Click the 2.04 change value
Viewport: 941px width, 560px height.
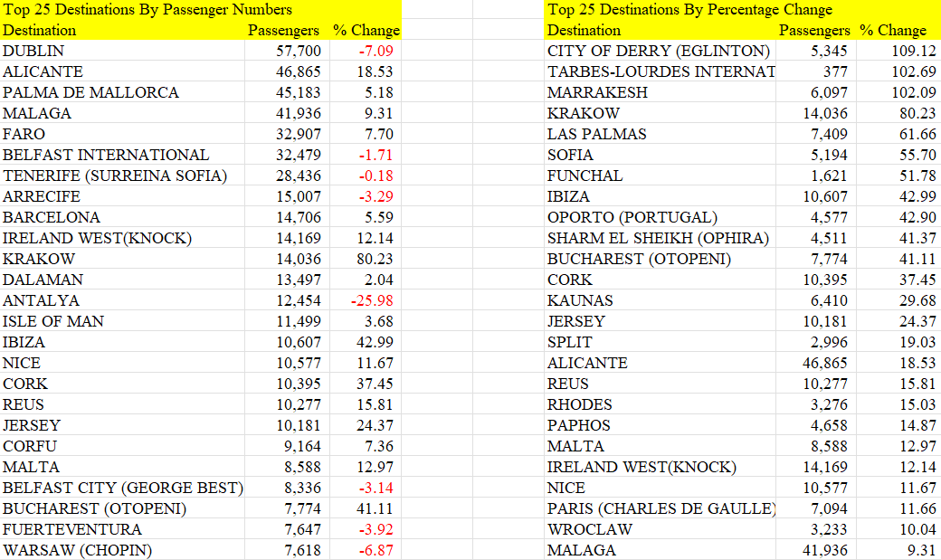tap(379, 280)
